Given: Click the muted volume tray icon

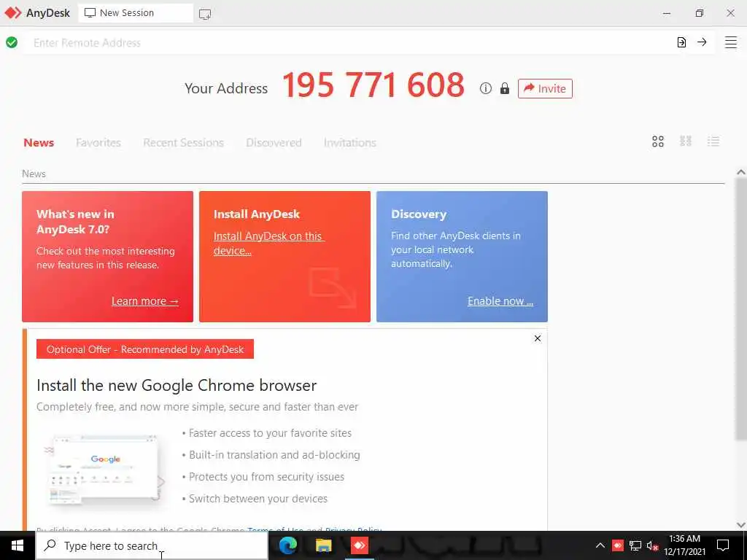Looking at the screenshot, I should point(653,545).
